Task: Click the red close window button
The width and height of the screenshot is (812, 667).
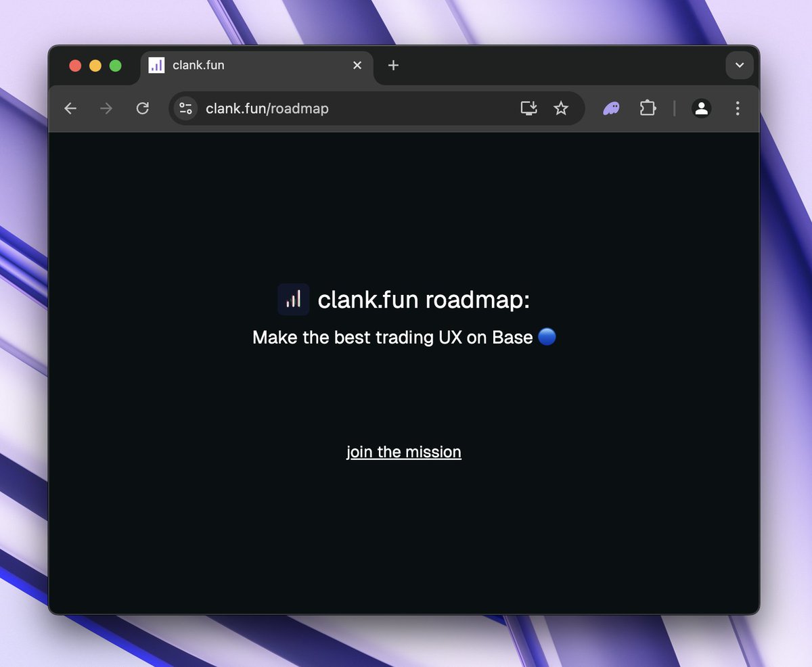Action: (76, 66)
